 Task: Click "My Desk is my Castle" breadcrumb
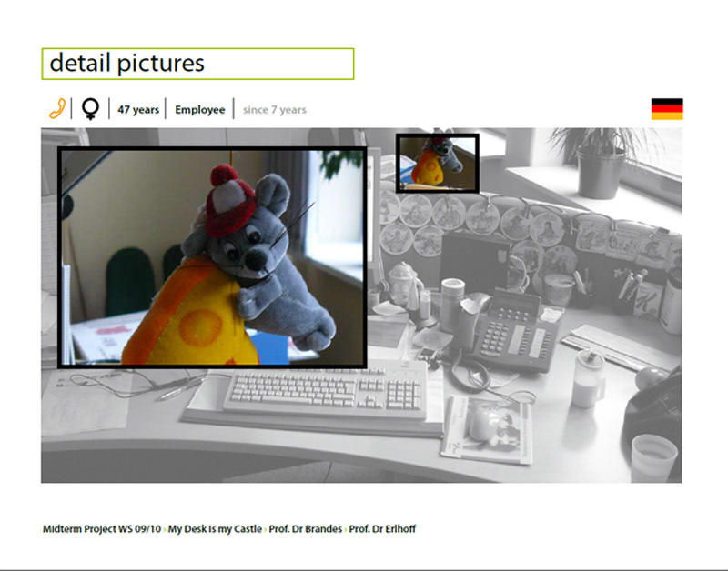tap(215, 529)
